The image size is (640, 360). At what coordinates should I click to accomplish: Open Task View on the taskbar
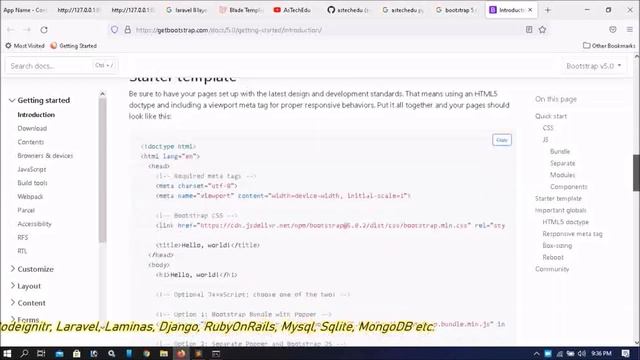[x=41, y=353]
